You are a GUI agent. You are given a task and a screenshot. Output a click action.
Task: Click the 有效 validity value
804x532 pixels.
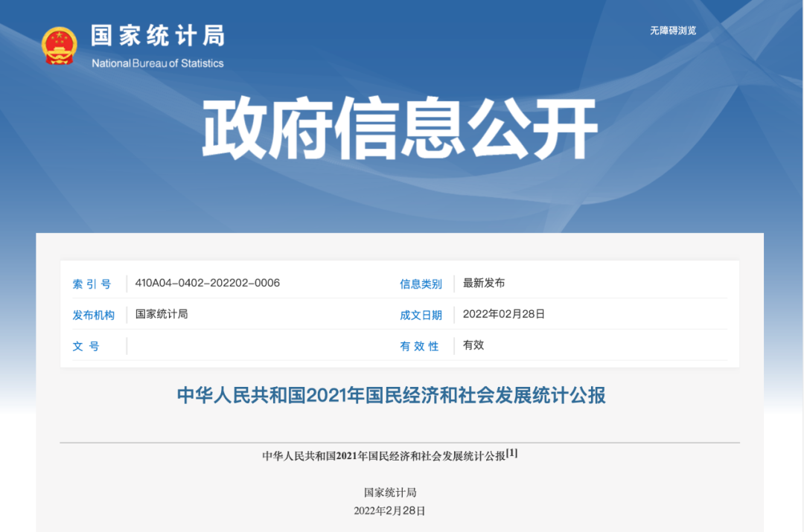tap(473, 345)
